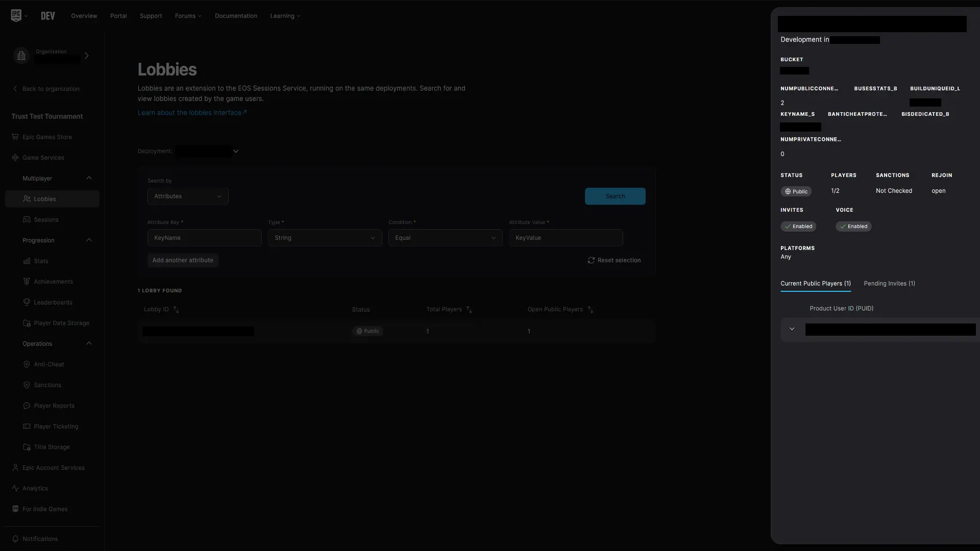Click the '1/2' players value
The image size is (980, 551).
click(835, 191)
